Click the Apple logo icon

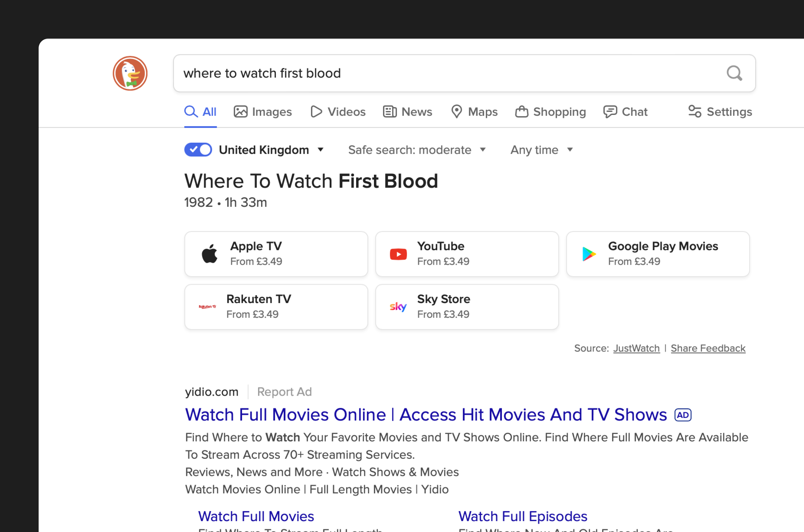(209, 254)
